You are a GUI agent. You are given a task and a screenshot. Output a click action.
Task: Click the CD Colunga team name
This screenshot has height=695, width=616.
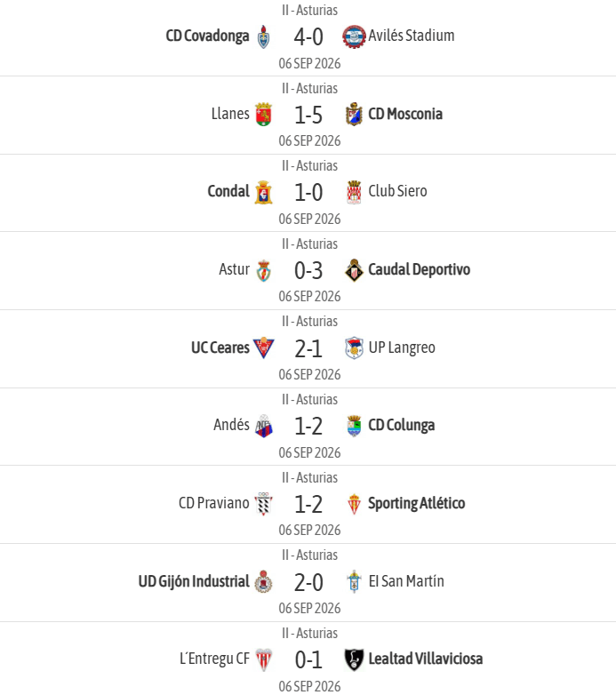coord(402,425)
